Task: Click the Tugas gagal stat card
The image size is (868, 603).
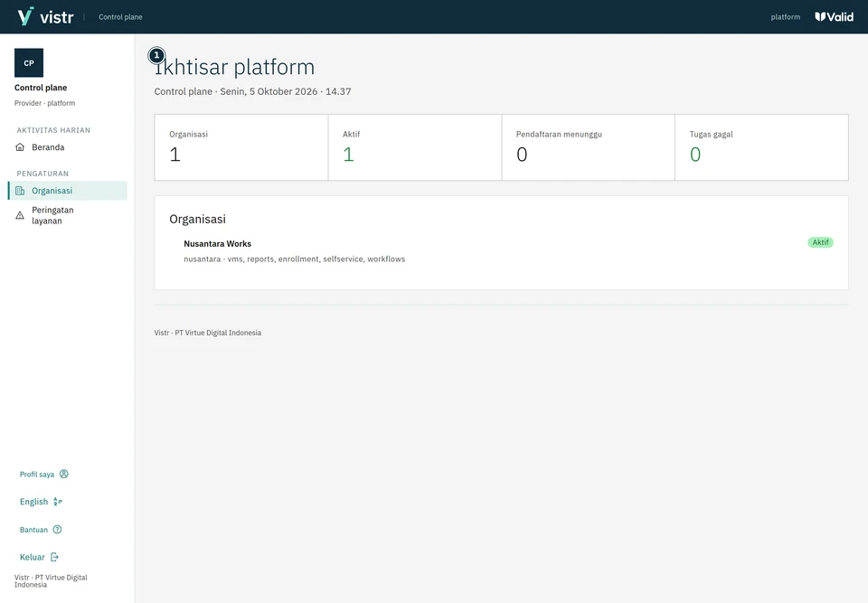Action: 761,147
